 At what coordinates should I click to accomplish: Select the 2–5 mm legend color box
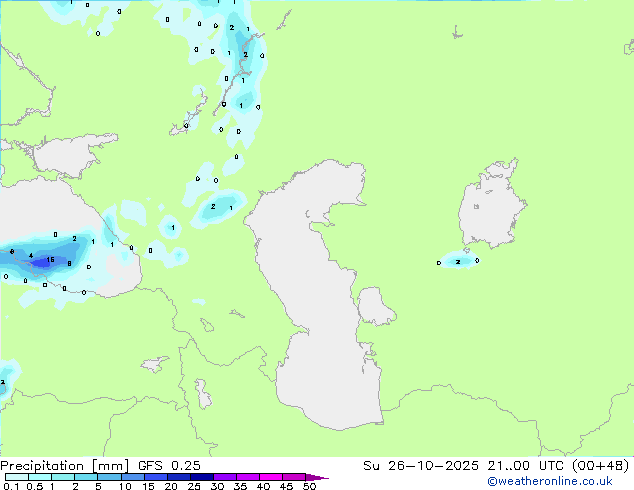tap(86, 477)
